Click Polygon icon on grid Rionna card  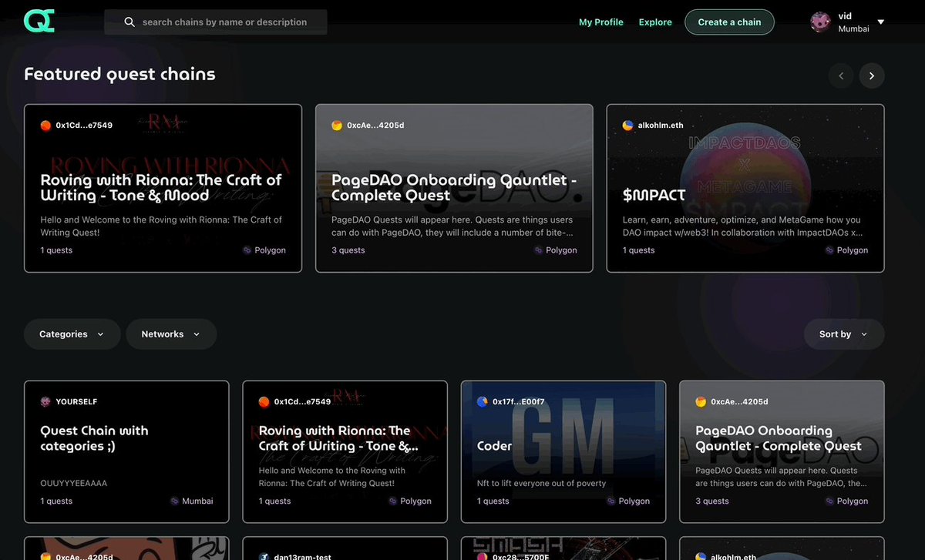(393, 501)
